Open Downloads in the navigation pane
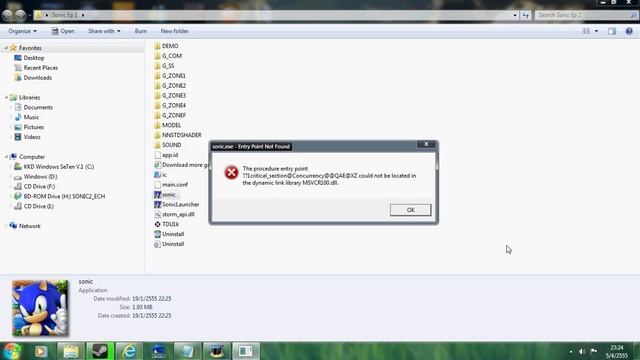The width and height of the screenshot is (640, 360). 38,78
